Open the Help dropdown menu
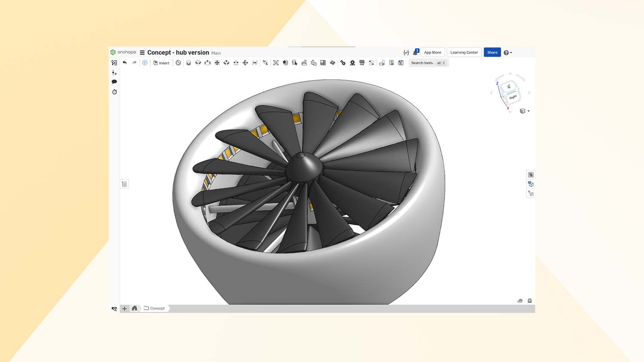The width and height of the screenshot is (644, 362). click(507, 53)
